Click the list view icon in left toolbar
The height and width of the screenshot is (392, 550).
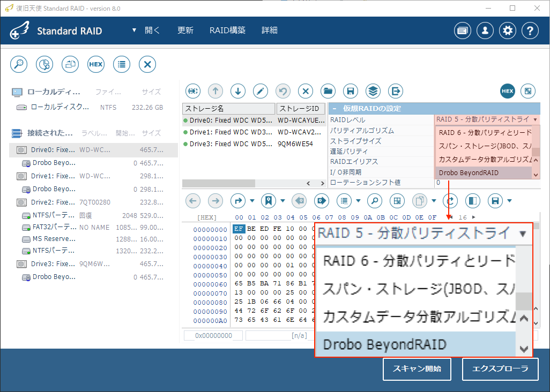coord(122,64)
